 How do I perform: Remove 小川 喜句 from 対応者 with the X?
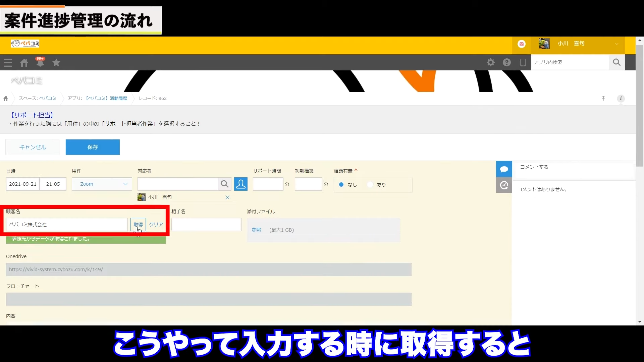coord(227,197)
